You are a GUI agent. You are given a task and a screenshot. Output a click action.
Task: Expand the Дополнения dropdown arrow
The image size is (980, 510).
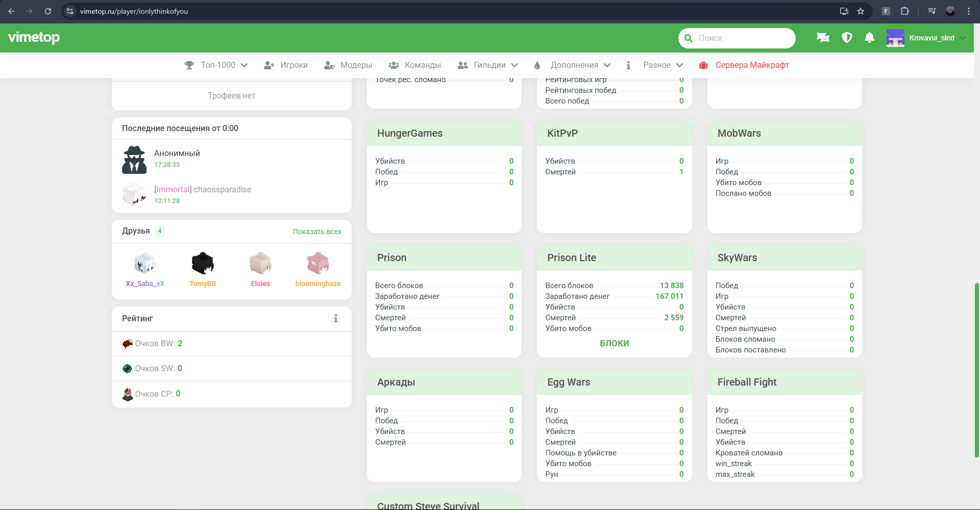607,65
